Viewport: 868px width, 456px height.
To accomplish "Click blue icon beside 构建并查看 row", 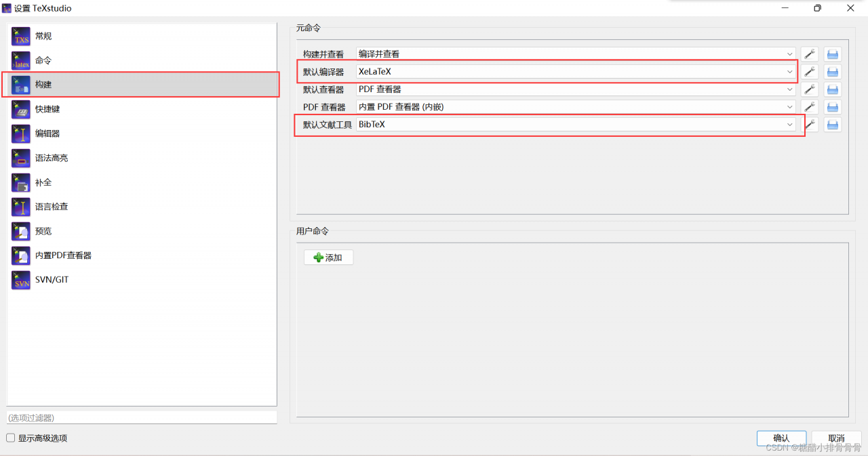I will pos(833,54).
